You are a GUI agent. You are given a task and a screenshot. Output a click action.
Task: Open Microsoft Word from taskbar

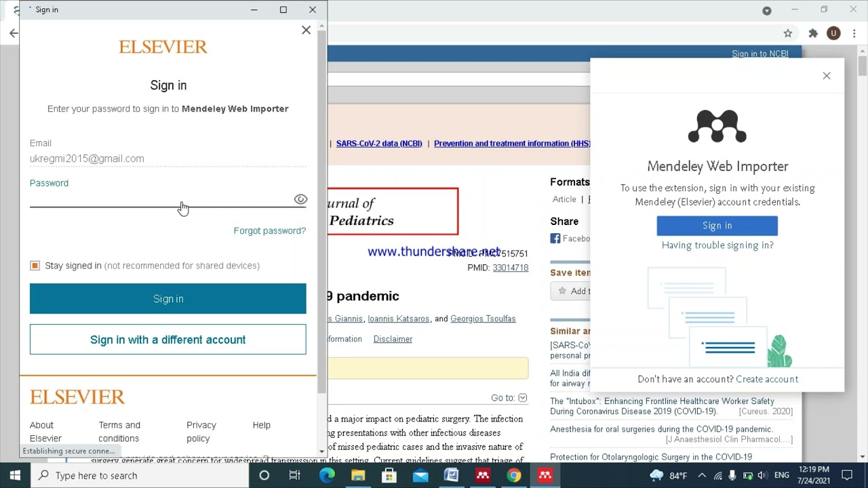(x=452, y=476)
